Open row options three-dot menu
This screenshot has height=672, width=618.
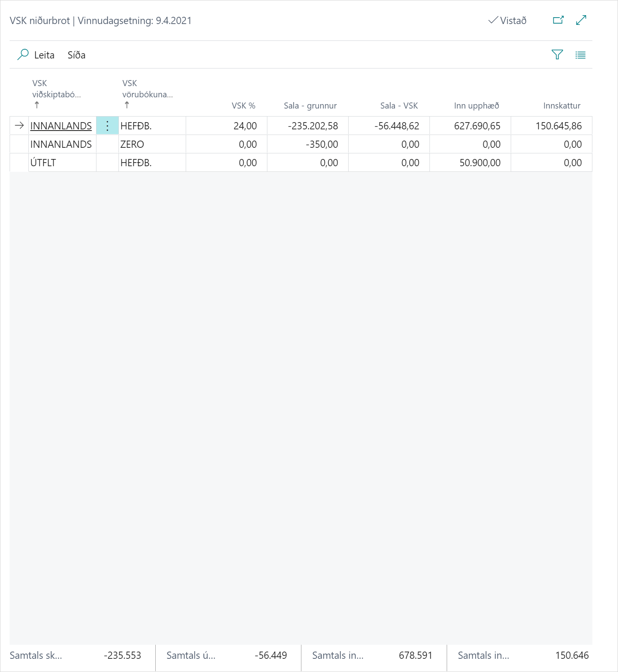107,126
